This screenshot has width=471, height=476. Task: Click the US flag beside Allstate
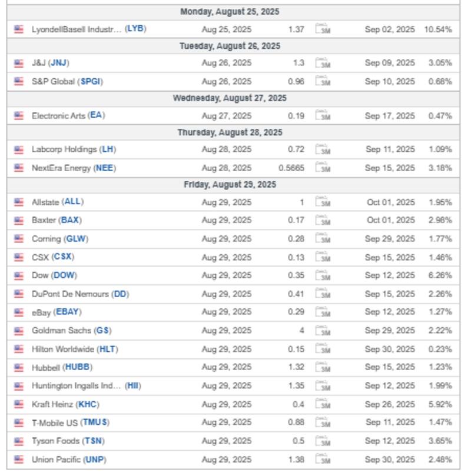(19, 202)
